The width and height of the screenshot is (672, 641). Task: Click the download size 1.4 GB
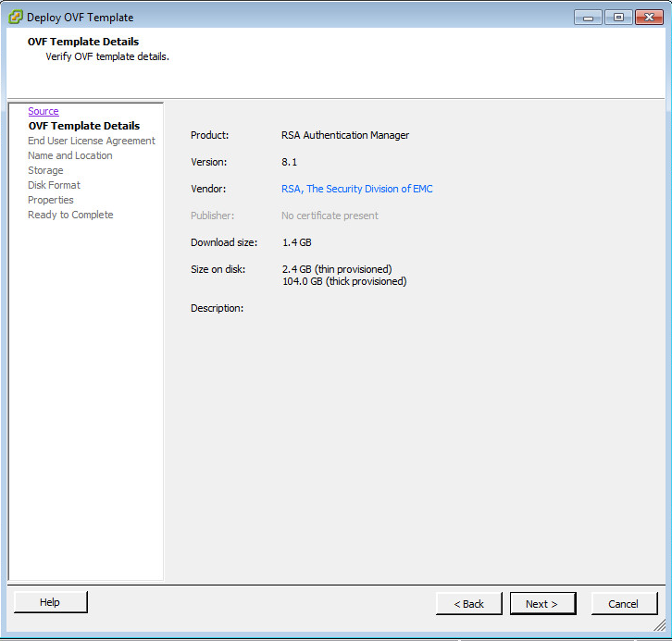(x=296, y=242)
